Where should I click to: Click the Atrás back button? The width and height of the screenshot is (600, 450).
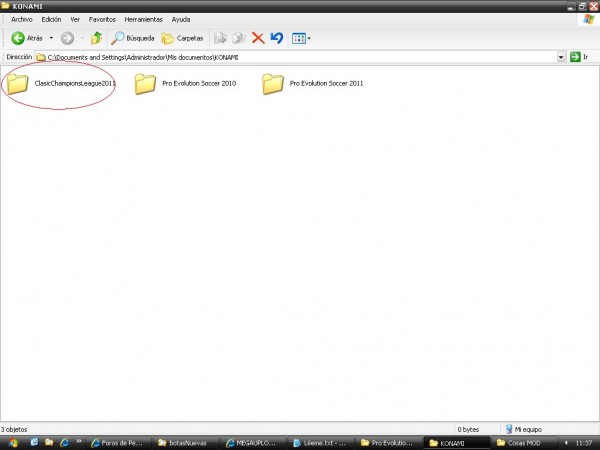coord(27,38)
